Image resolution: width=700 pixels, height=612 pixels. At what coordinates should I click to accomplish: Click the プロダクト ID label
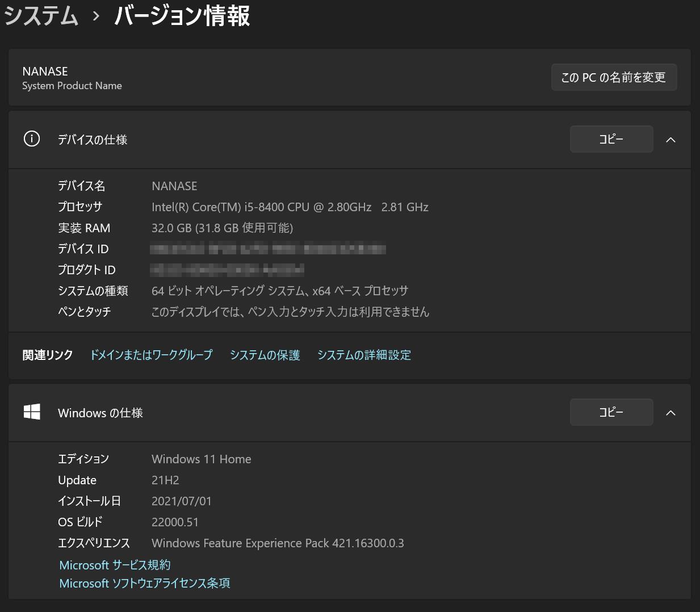point(87,270)
